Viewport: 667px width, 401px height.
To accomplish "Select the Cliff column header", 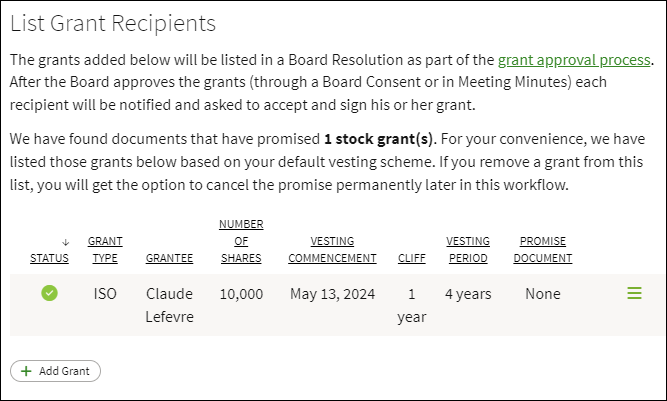I will point(411,258).
